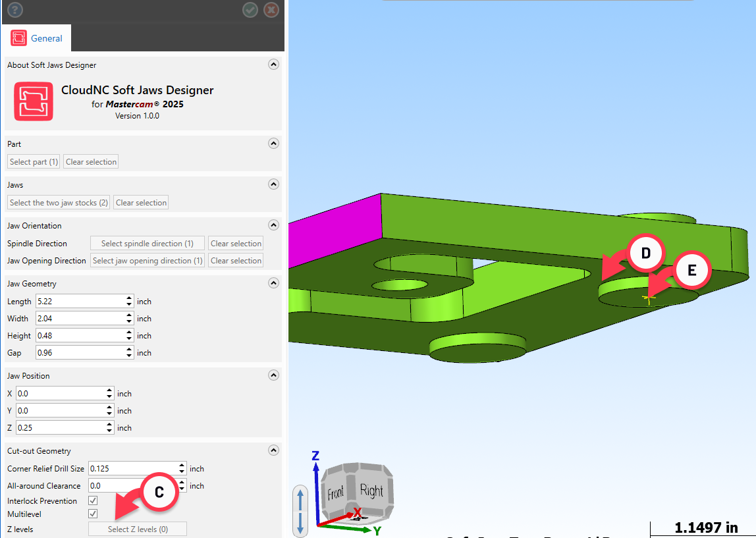Focus the jaw Gap field 0.96

[80, 353]
